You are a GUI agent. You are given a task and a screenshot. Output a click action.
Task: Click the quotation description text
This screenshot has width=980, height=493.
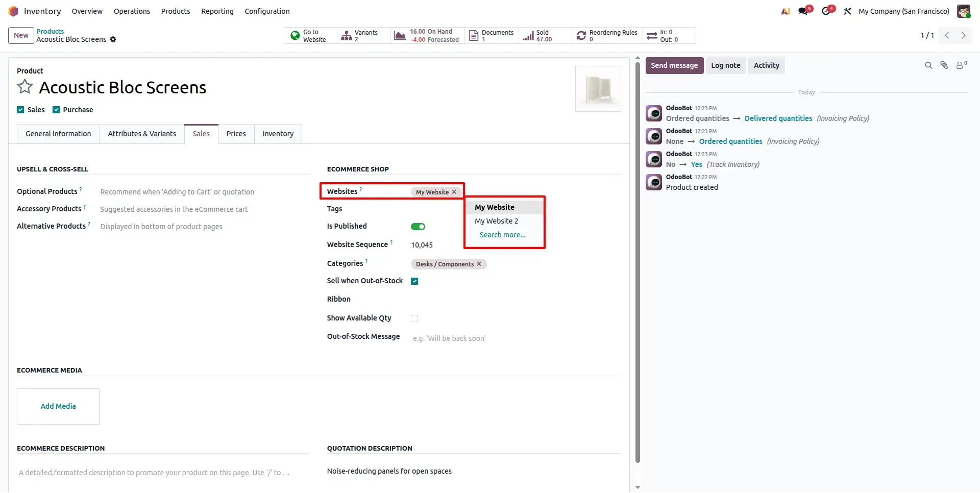pyautogui.click(x=389, y=471)
